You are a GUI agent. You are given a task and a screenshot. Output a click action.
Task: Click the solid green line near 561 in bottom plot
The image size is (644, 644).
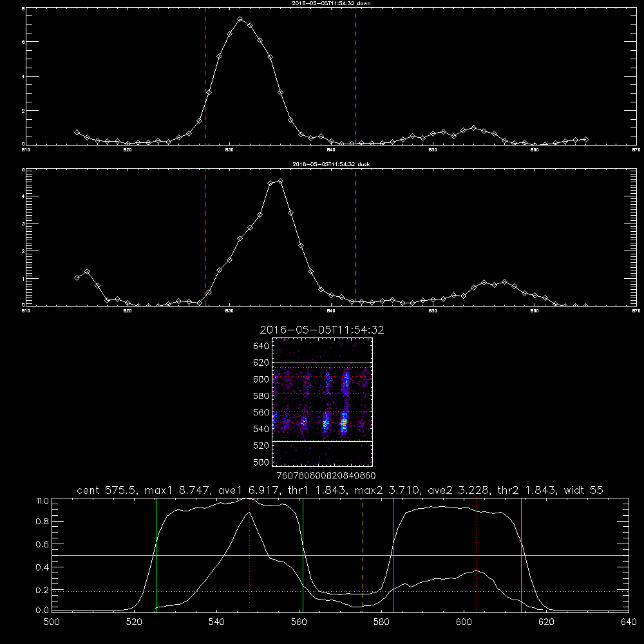point(303,555)
